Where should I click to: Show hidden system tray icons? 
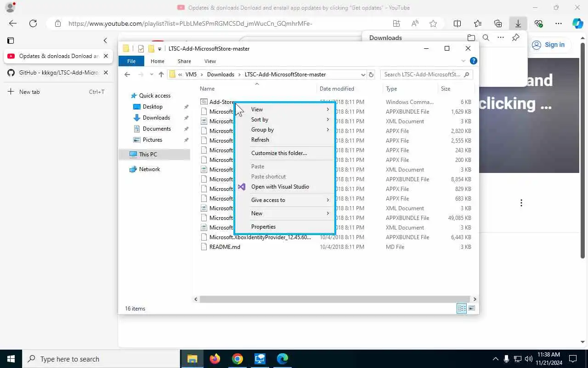coord(495,359)
